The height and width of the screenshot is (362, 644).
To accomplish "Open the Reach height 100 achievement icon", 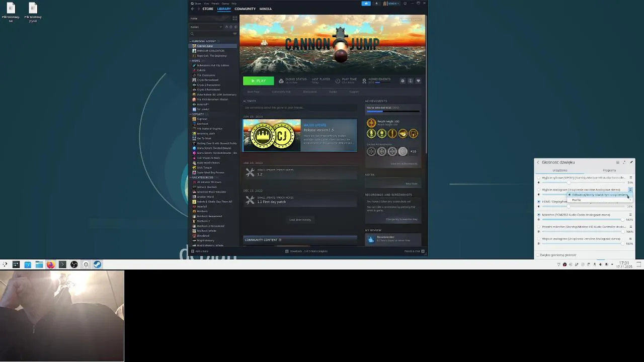I will [x=371, y=123].
